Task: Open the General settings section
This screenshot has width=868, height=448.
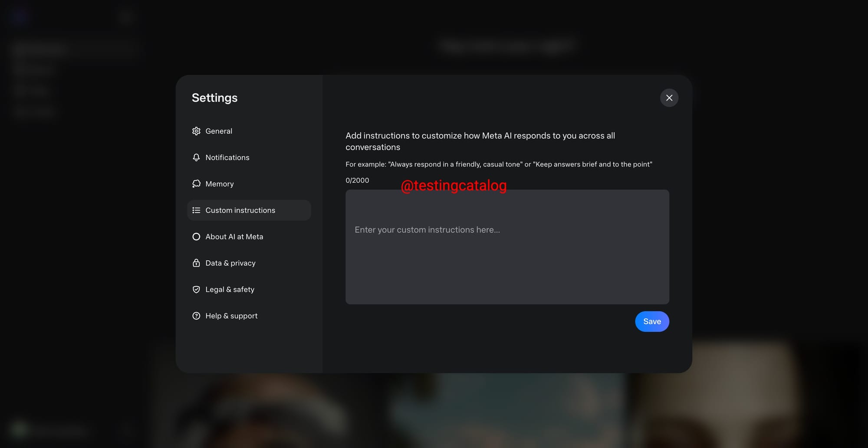Action: [219, 131]
